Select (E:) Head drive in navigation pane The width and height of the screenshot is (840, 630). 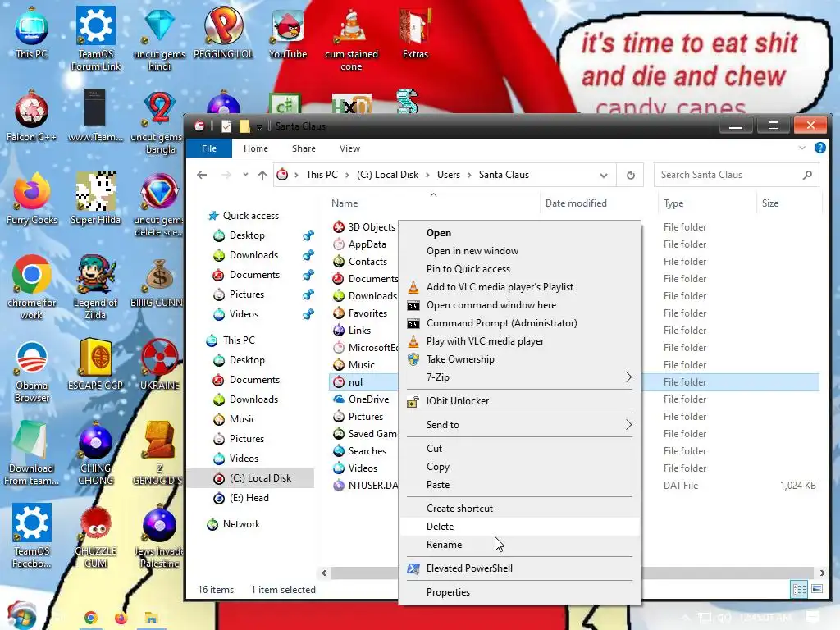tap(249, 498)
